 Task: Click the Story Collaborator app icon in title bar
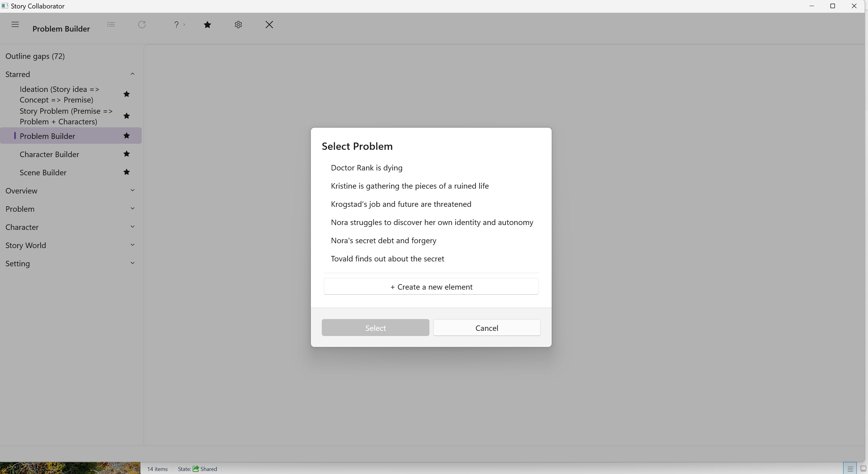tap(5, 6)
